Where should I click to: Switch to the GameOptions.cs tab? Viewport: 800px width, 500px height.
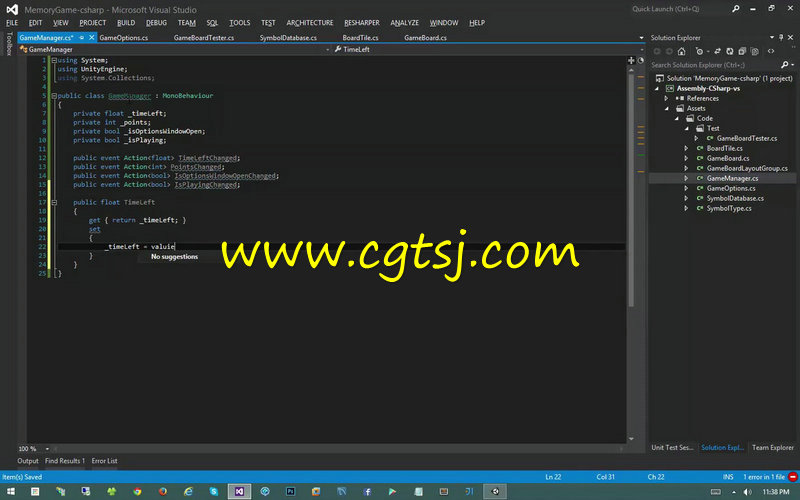[x=123, y=37]
